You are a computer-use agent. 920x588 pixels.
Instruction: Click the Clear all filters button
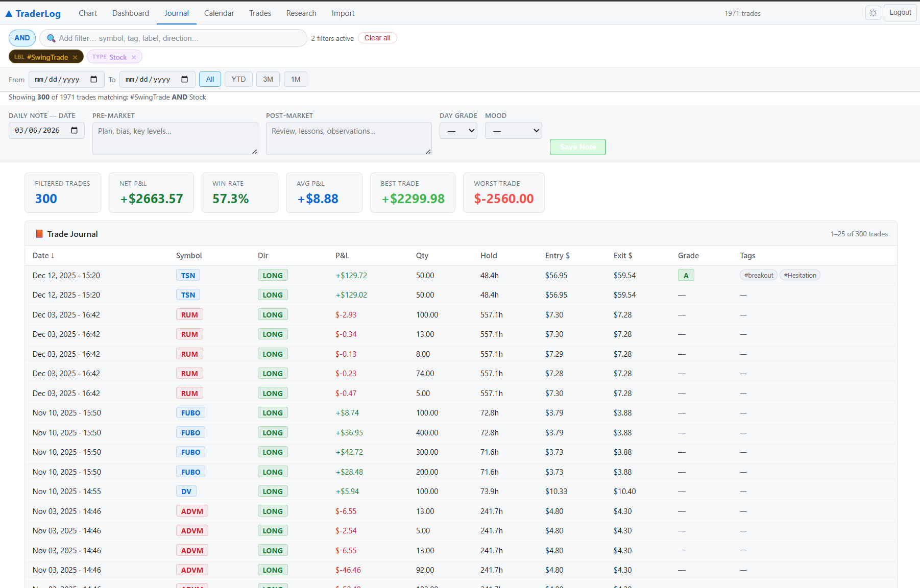tap(377, 38)
